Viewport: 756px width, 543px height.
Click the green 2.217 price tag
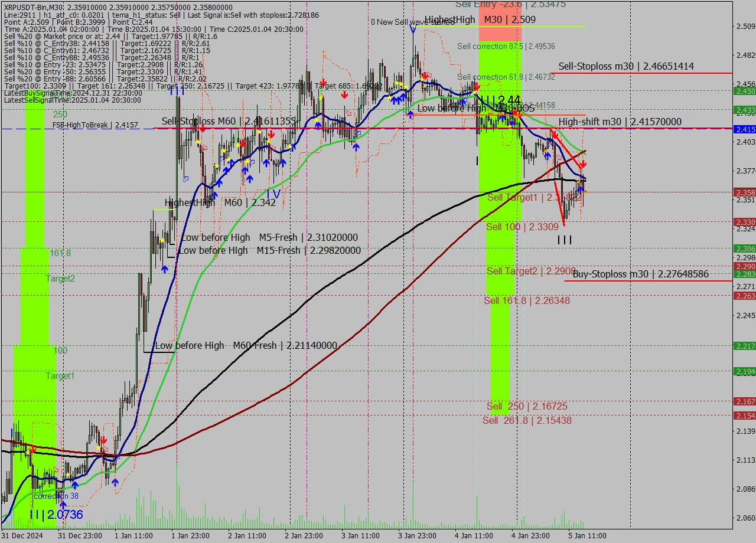click(744, 346)
